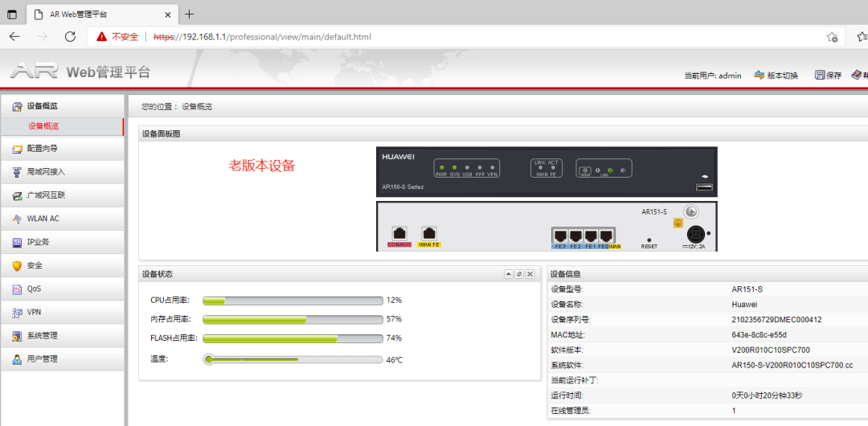Click software version V200R010C10SPC700
The image size is (868, 426).
coord(771,350)
